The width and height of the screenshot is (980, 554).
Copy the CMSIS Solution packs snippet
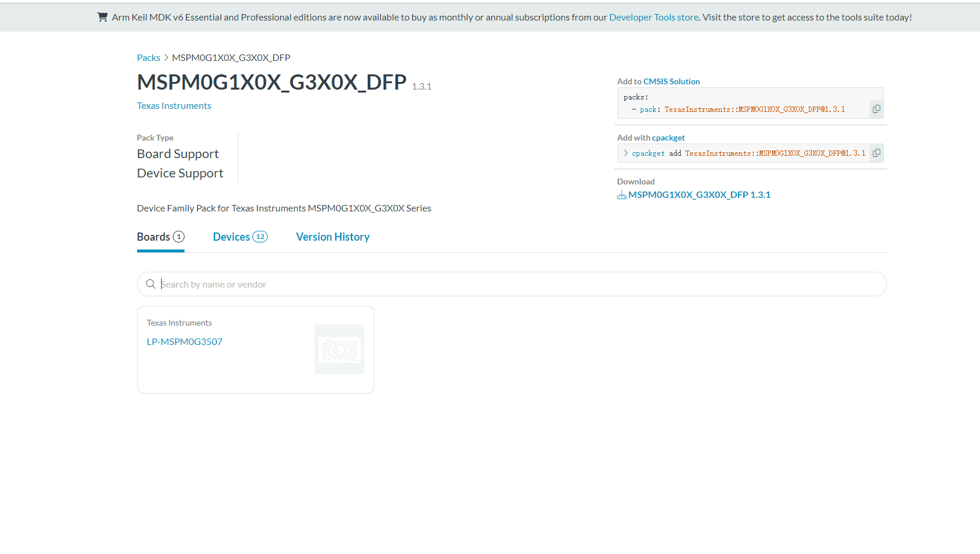(876, 109)
